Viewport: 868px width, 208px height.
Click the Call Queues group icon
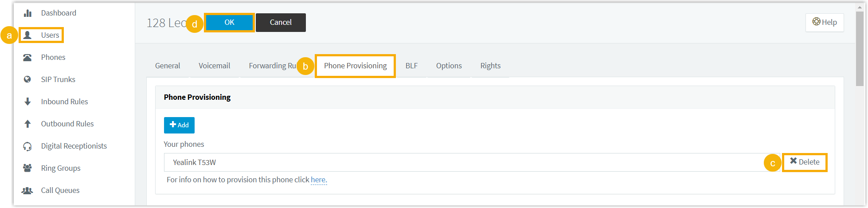(27, 190)
